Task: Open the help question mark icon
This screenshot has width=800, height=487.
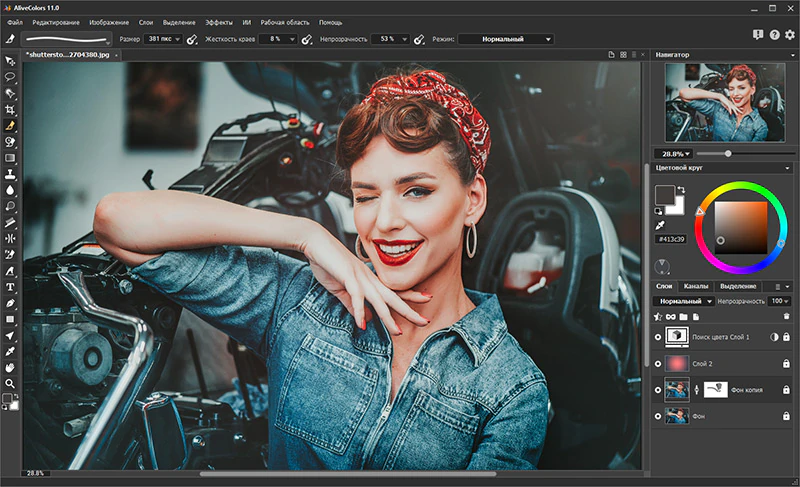Action: coord(774,35)
